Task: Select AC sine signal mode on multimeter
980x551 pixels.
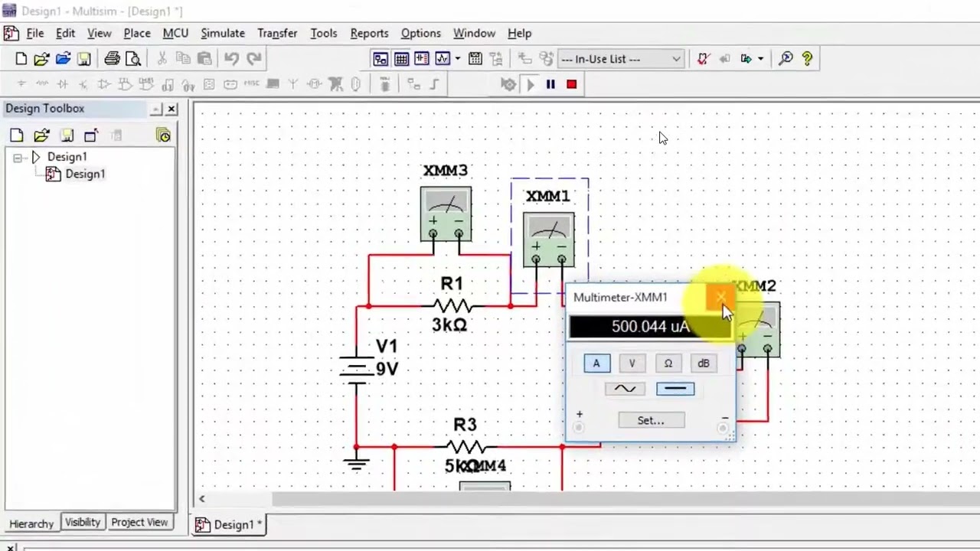Action: coord(625,389)
